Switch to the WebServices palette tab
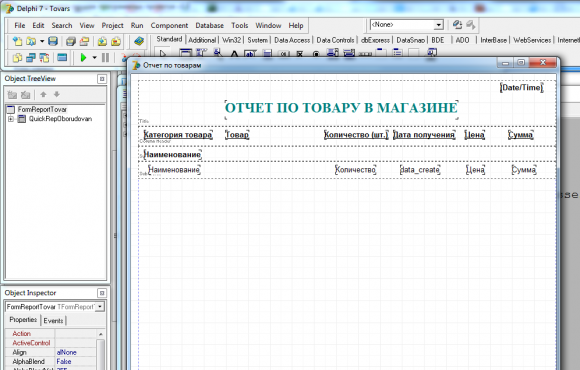 (532, 40)
